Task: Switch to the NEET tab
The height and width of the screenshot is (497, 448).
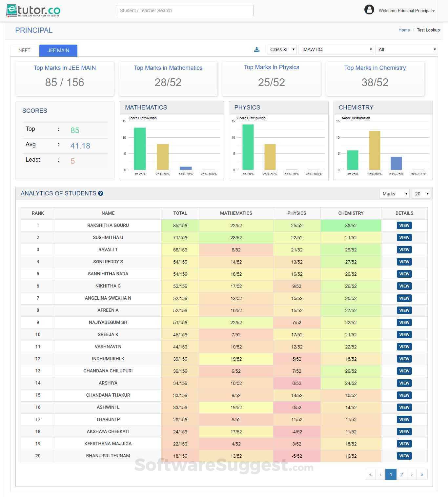Action: pyautogui.click(x=24, y=50)
